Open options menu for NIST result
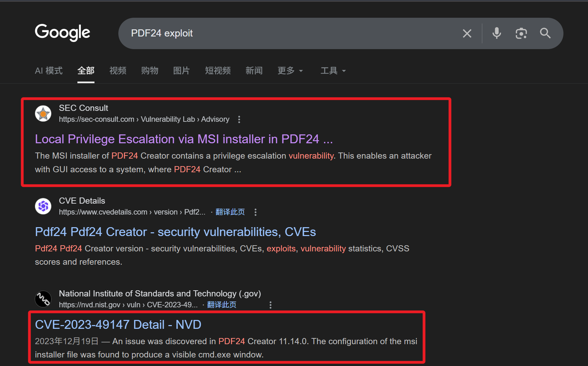 pyautogui.click(x=270, y=305)
